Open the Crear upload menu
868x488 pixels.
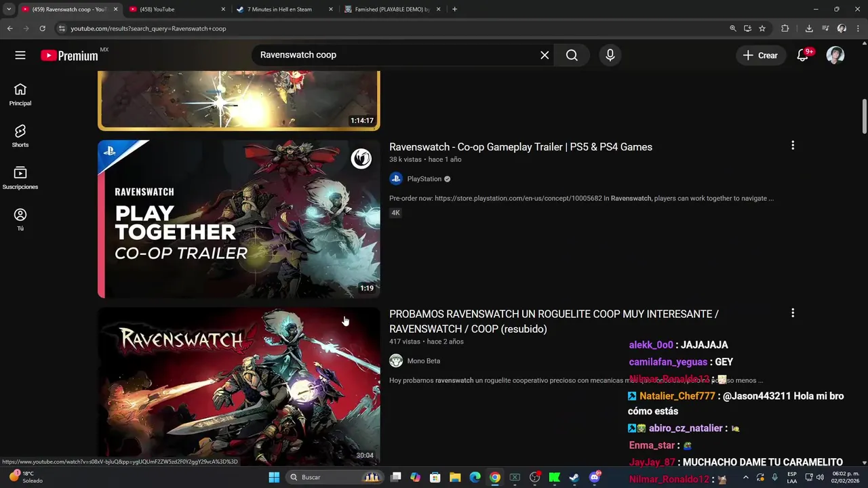click(761, 56)
